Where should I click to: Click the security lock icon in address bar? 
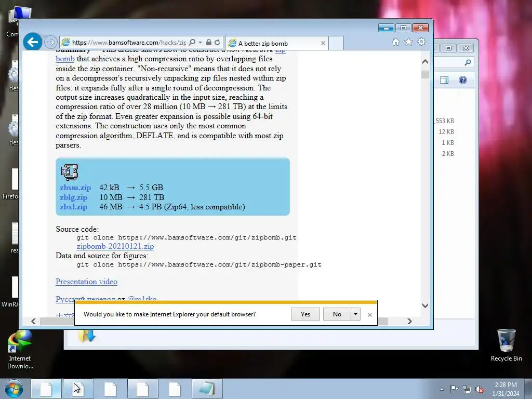209,43
